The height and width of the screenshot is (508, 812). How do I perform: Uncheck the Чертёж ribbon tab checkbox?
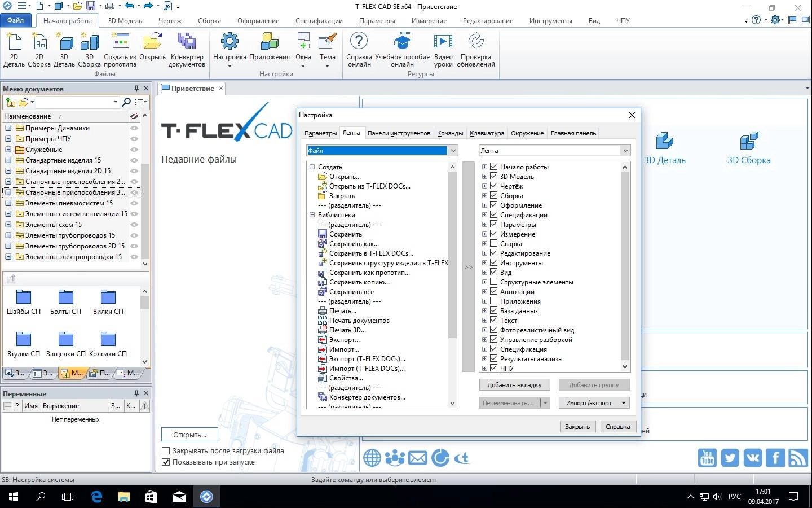[x=493, y=186]
